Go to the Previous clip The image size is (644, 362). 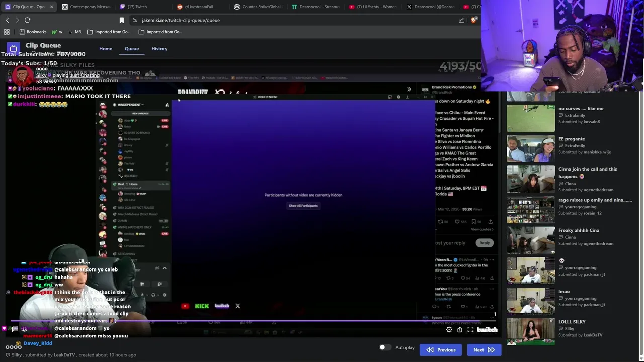pyautogui.click(x=441, y=350)
